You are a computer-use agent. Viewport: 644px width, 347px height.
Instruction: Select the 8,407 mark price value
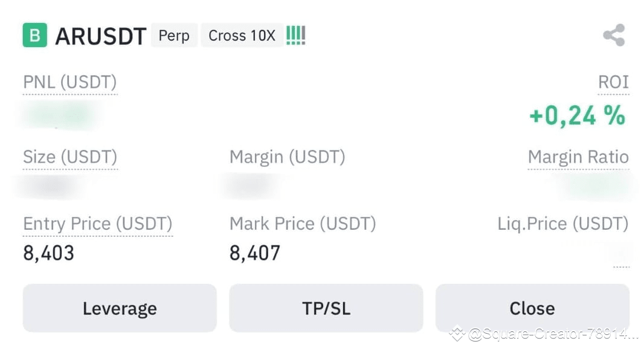(255, 253)
